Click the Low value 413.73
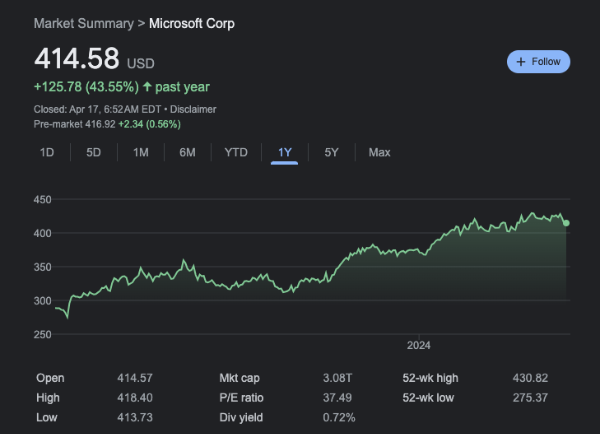The height and width of the screenshot is (434, 600). [x=135, y=418]
